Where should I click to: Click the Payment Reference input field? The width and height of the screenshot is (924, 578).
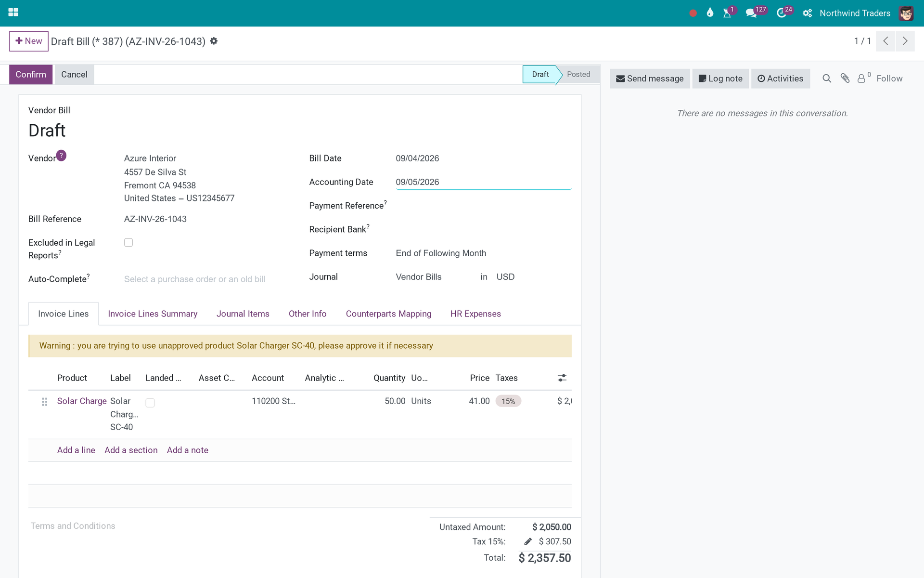point(483,206)
